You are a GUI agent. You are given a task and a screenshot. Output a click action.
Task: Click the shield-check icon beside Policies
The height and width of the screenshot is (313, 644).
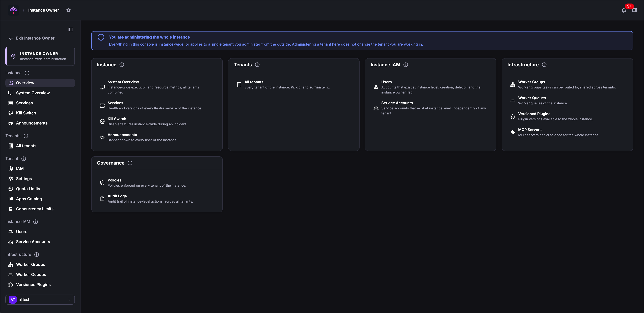click(x=102, y=183)
